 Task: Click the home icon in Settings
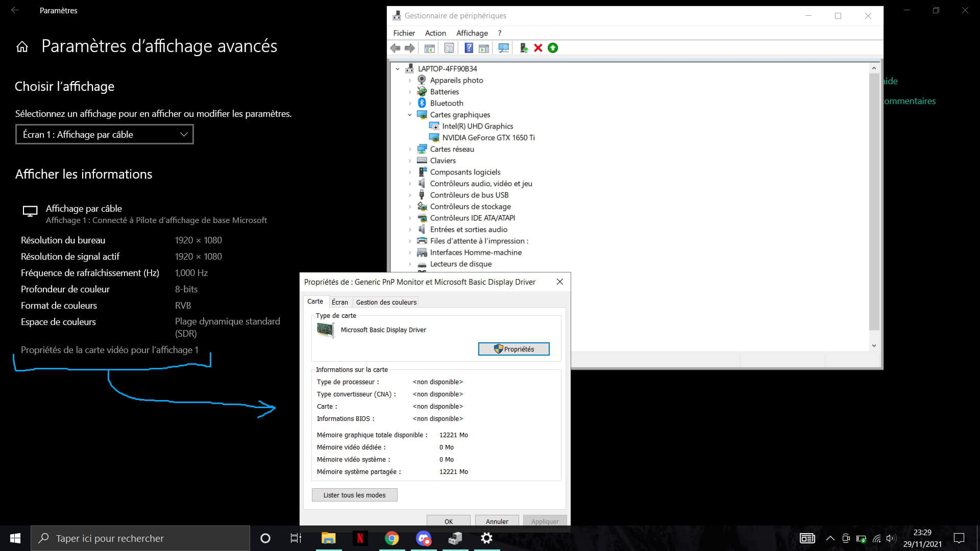click(x=22, y=47)
